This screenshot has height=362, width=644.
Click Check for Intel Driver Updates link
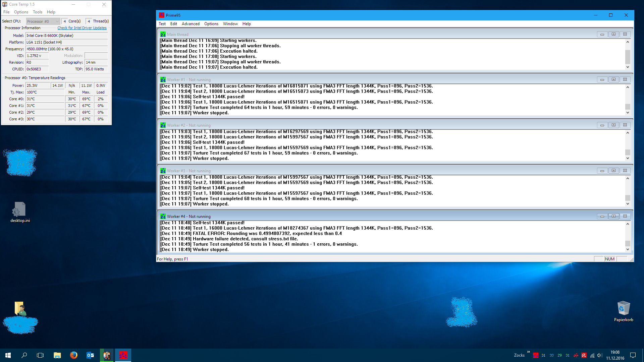82,28
